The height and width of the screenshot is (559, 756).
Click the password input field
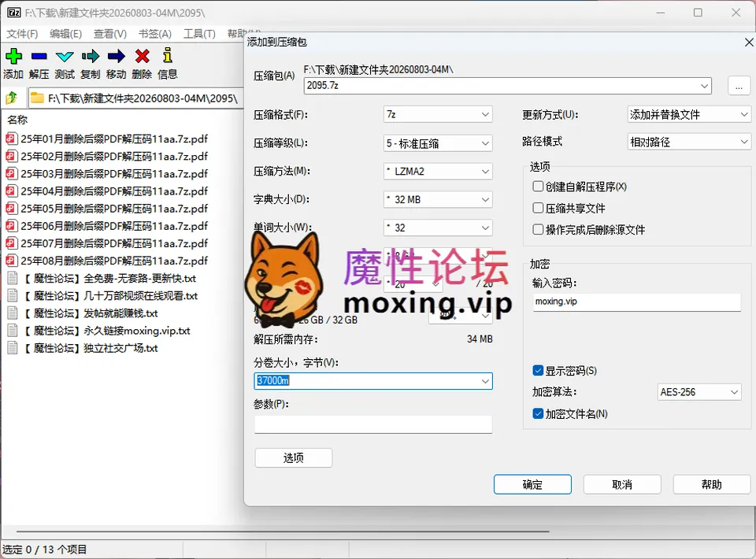(x=637, y=302)
